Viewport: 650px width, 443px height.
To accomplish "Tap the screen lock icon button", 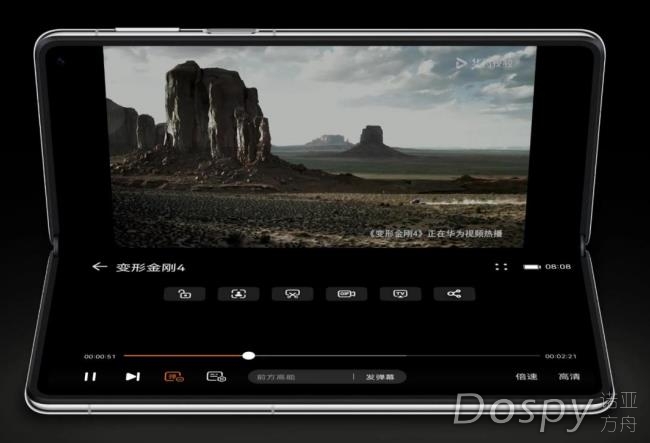I will pos(184,294).
